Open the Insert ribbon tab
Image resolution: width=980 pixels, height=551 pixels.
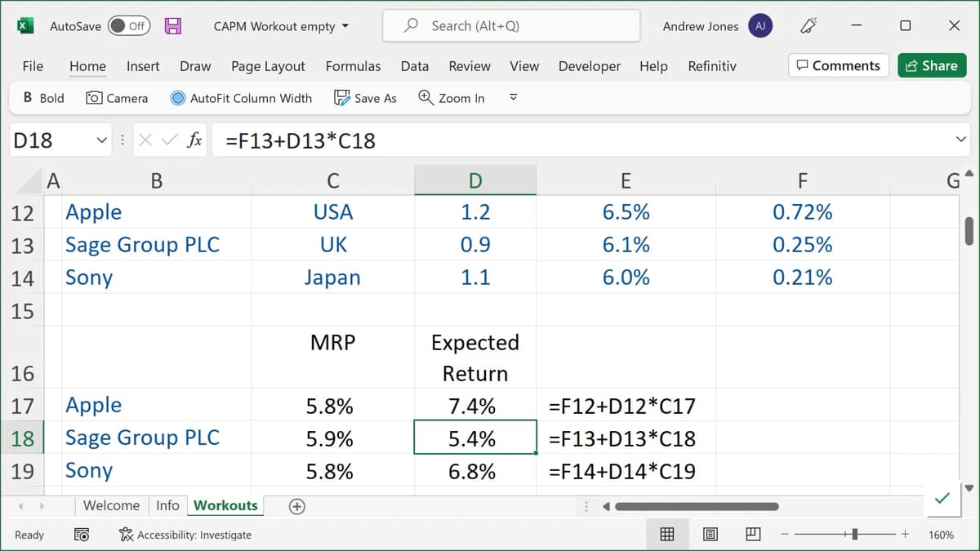(143, 66)
